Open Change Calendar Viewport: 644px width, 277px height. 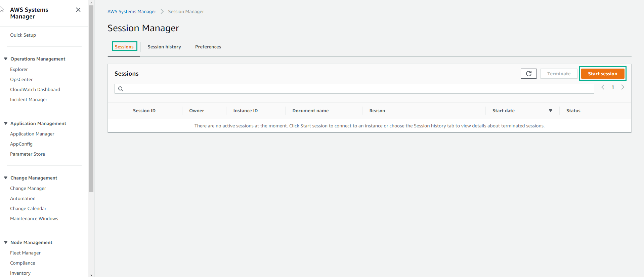(x=28, y=208)
